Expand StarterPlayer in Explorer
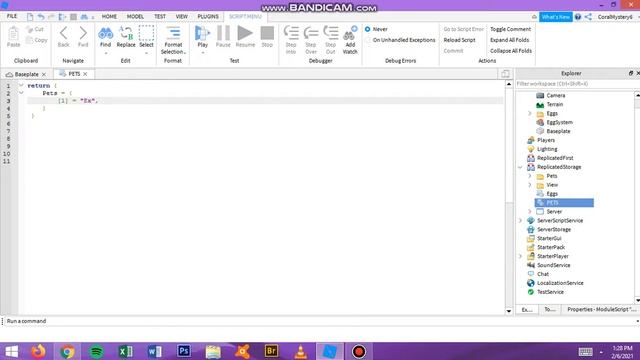Viewport: 640px width, 360px height. (x=520, y=256)
